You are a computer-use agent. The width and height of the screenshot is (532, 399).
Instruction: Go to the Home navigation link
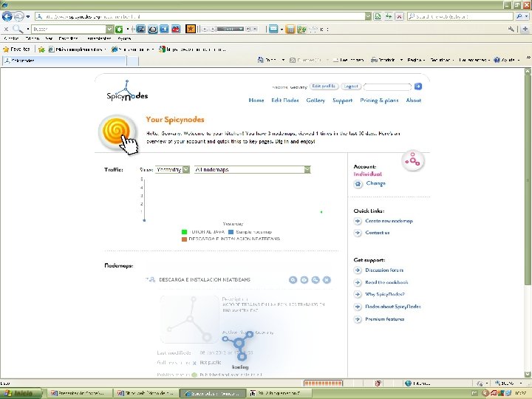pos(256,100)
